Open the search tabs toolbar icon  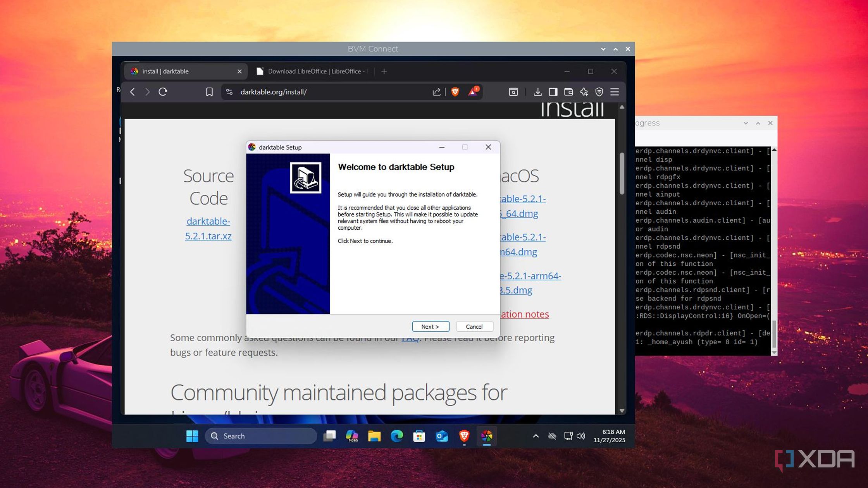point(513,92)
